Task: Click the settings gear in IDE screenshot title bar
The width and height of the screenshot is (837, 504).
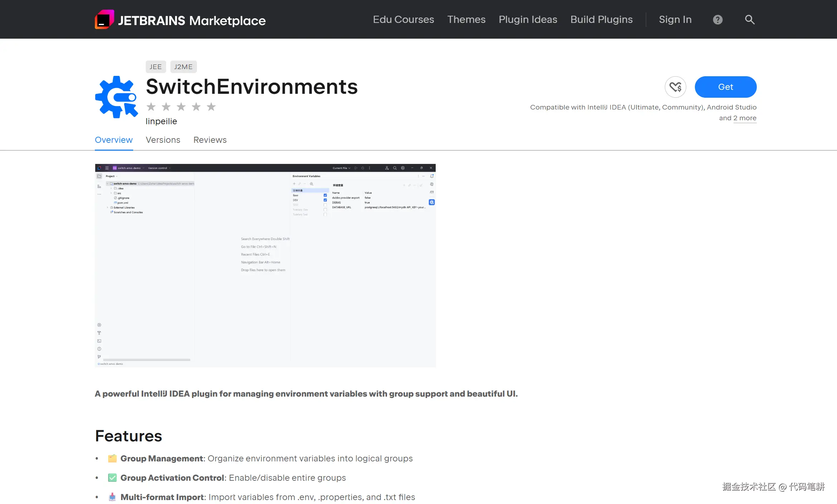Action: tap(403, 168)
